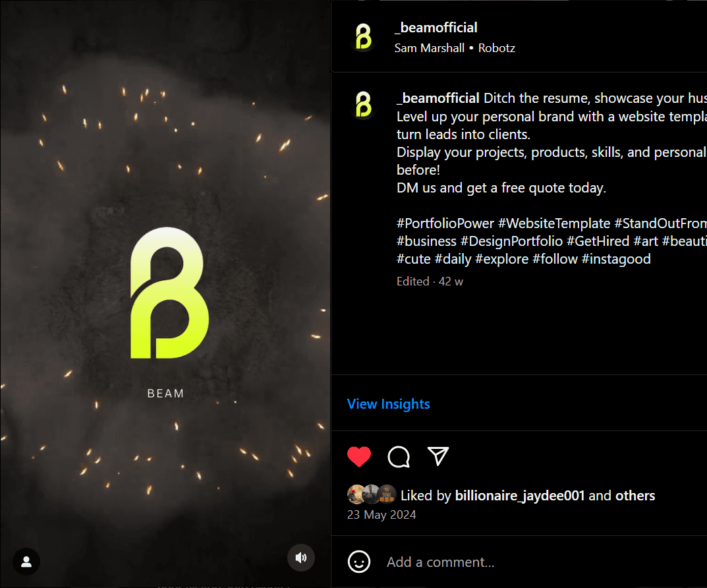Click the liker avatars cluster
Screen dimensions: 707x588
[372, 494]
